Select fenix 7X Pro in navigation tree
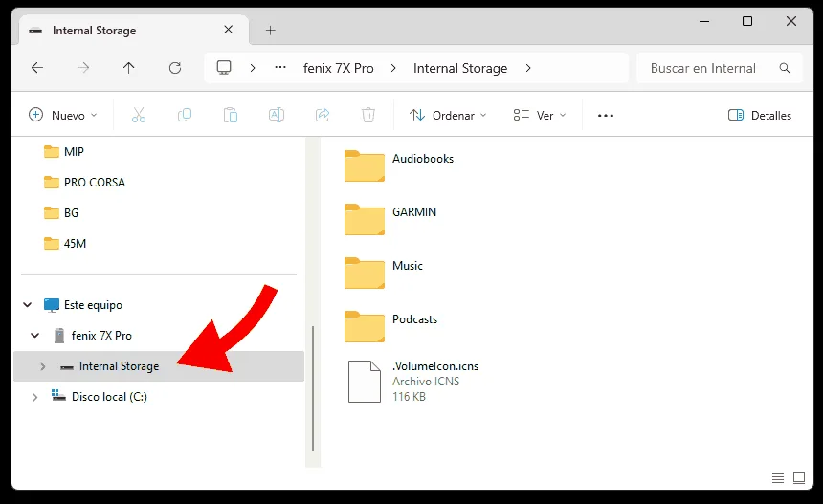The image size is (823, 504). coord(101,335)
